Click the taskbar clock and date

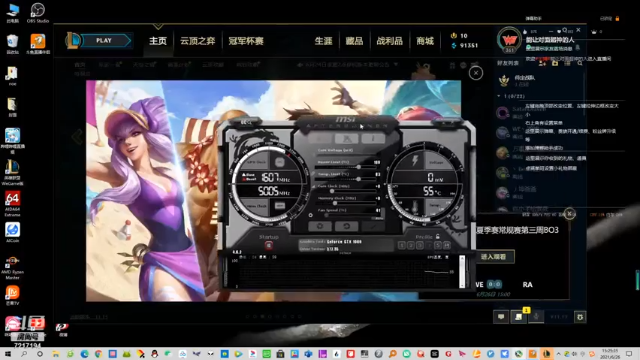click(611, 353)
